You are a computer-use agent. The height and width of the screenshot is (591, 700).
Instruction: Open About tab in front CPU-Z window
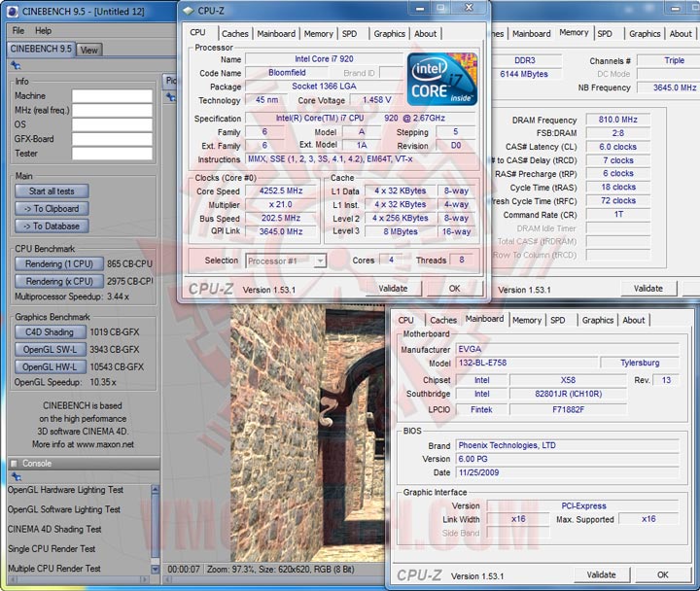click(426, 34)
